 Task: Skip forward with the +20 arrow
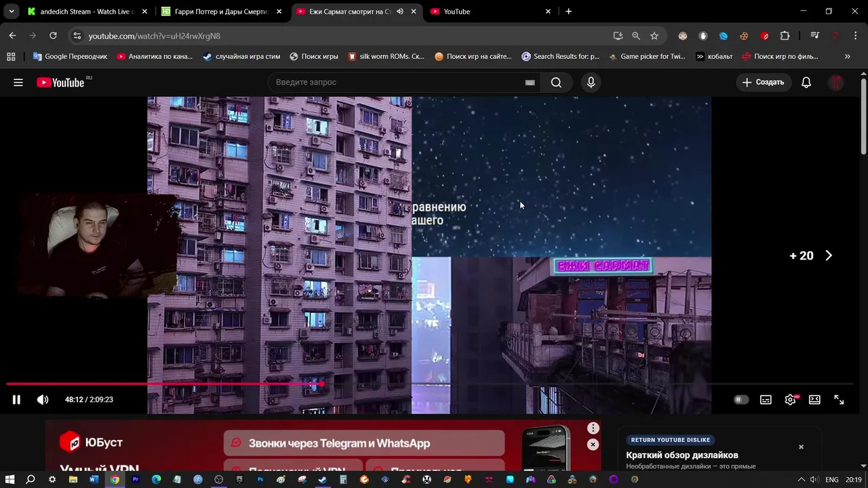click(828, 256)
